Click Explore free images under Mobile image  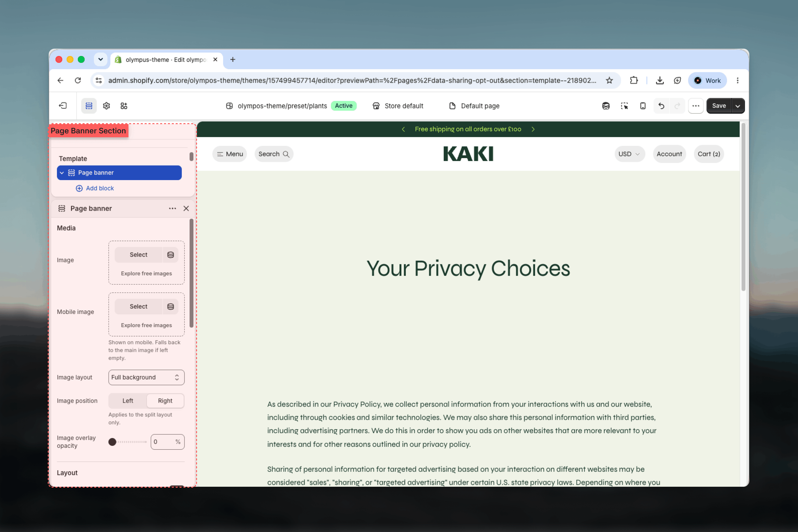pos(146,325)
